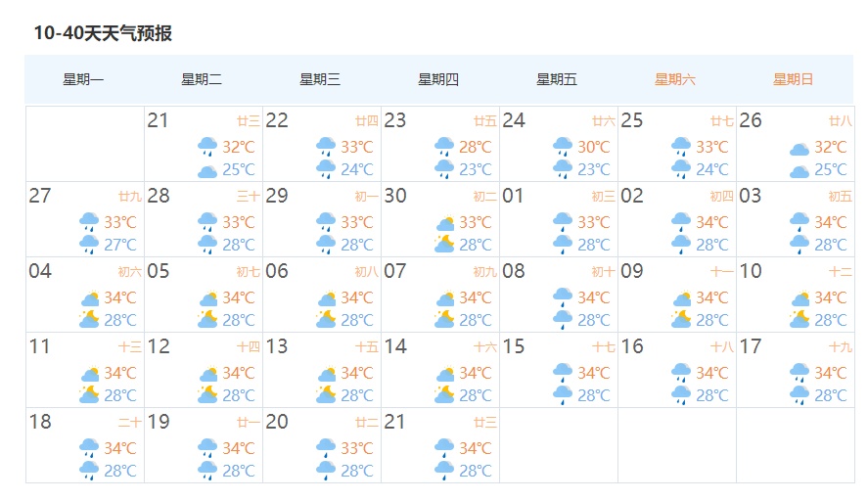Click the night rain icon on date 20
The image size is (868, 501).
coord(326,471)
